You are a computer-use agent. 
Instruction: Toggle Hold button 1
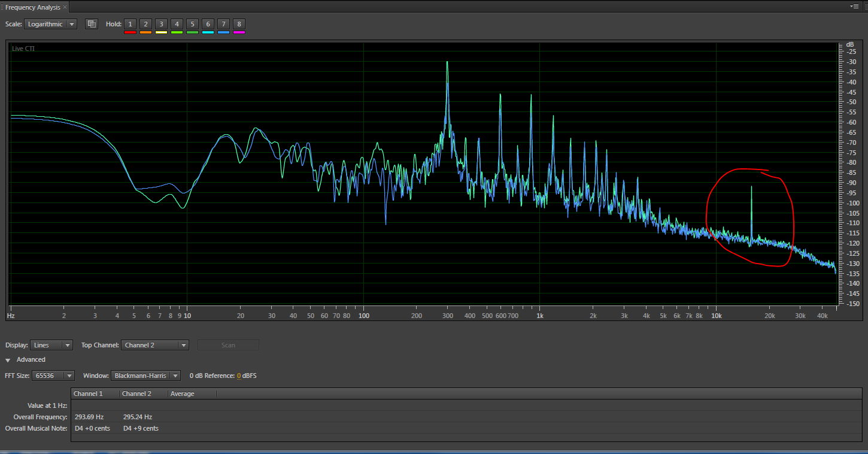130,24
